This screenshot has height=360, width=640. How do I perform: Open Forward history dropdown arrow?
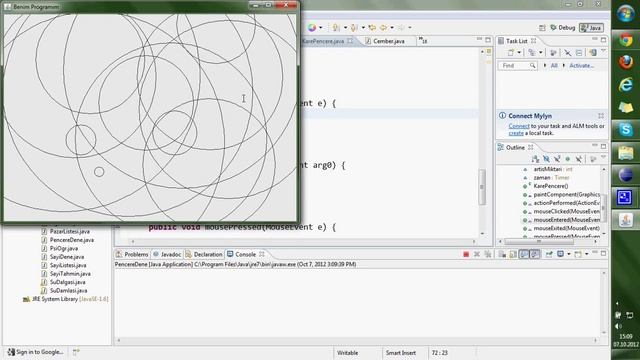click(x=409, y=28)
